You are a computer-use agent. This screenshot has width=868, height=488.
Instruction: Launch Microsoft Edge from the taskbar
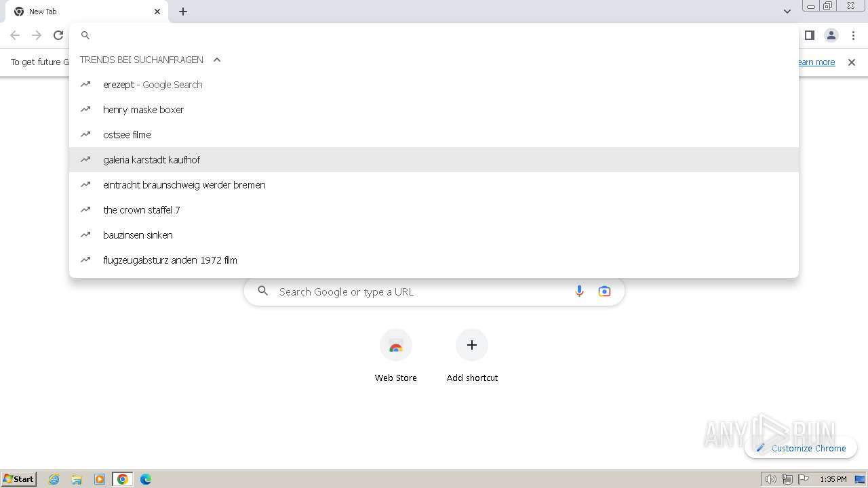point(146,479)
